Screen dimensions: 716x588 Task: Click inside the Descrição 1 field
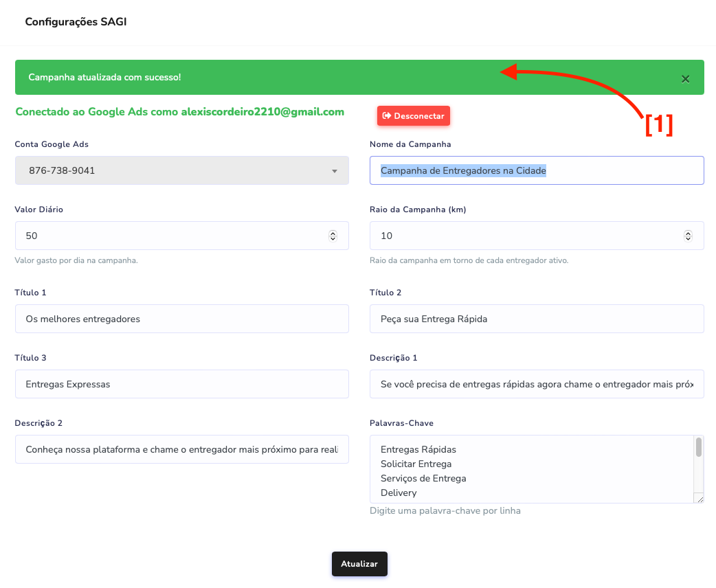(x=536, y=384)
